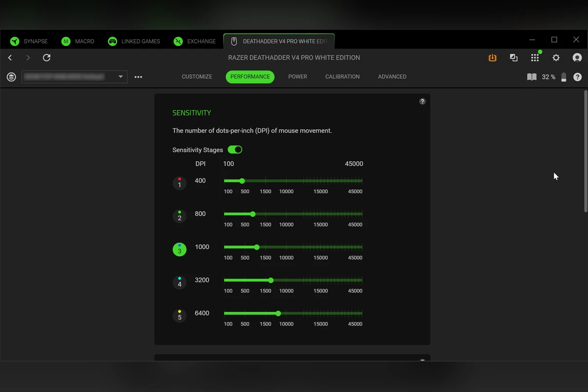
Task: Open the Linked Games tab
Action: (134, 41)
